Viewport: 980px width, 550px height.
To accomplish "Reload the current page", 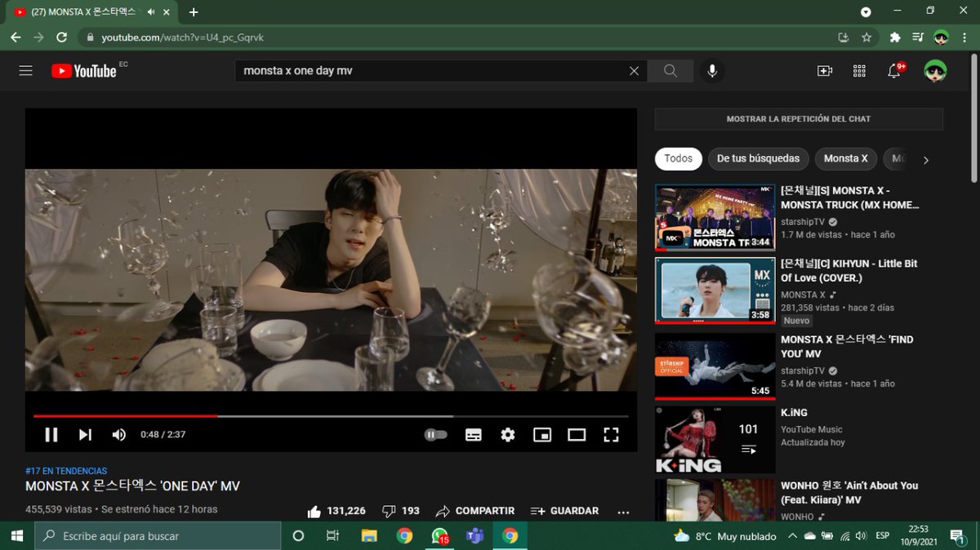I will [x=61, y=38].
